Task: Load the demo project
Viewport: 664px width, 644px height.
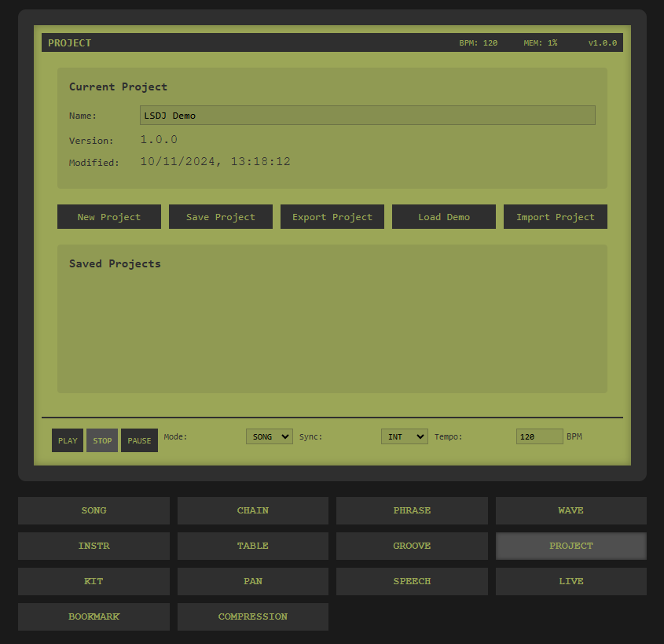Action: 444,217
